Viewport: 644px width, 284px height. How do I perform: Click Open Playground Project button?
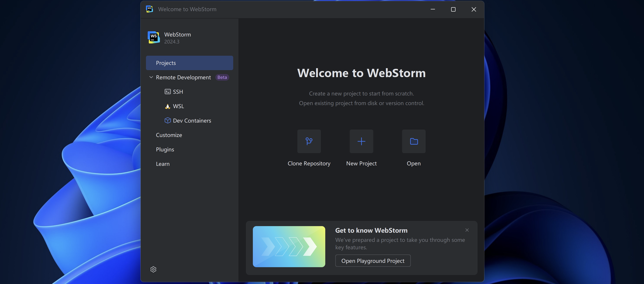373,261
